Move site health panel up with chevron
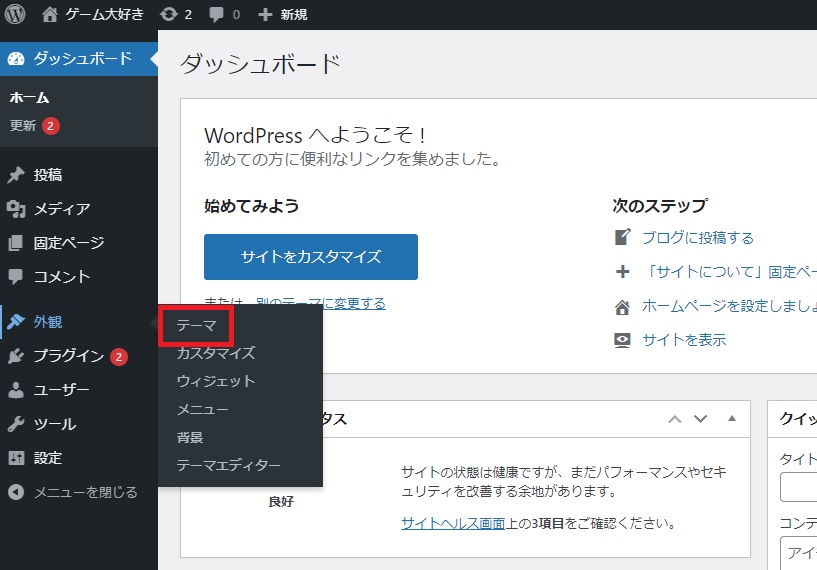This screenshot has height=570, width=817. point(675,419)
